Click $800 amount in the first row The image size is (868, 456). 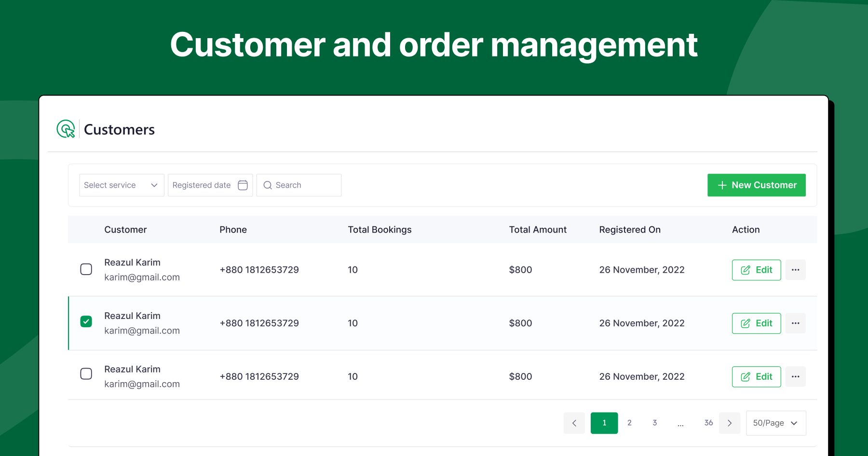[521, 270]
